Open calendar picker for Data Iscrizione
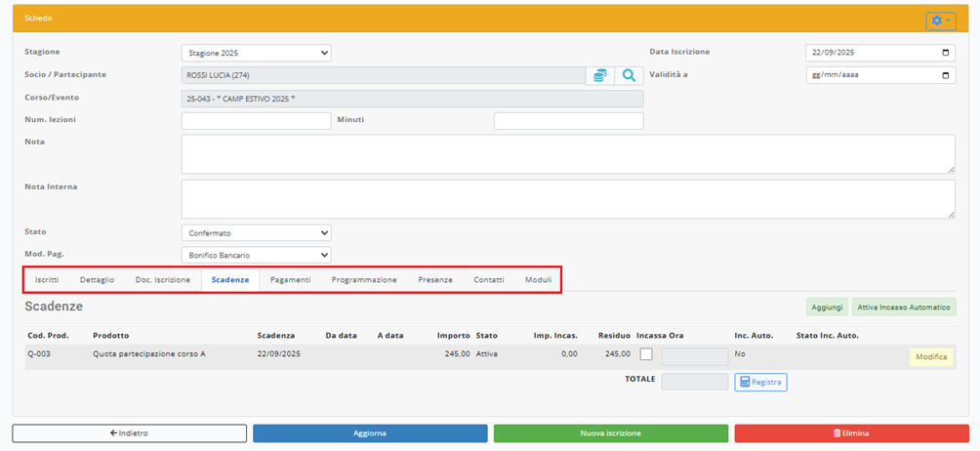The height and width of the screenshot is (451, 980). point(944,53)
